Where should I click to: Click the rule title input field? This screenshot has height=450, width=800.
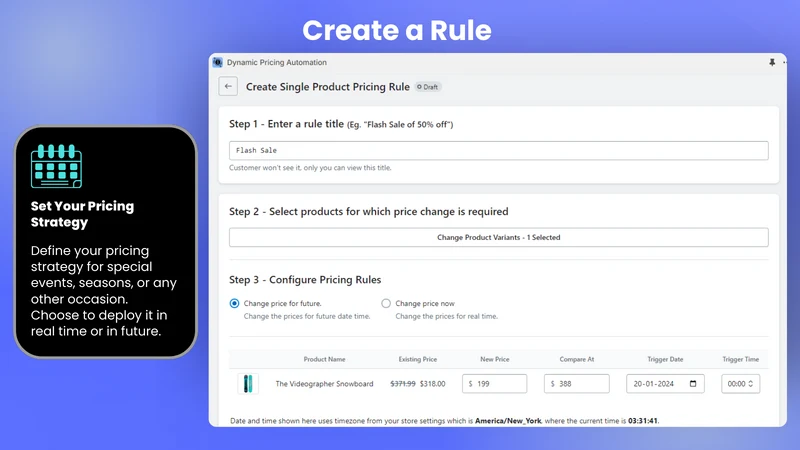[x=498, y=151]
